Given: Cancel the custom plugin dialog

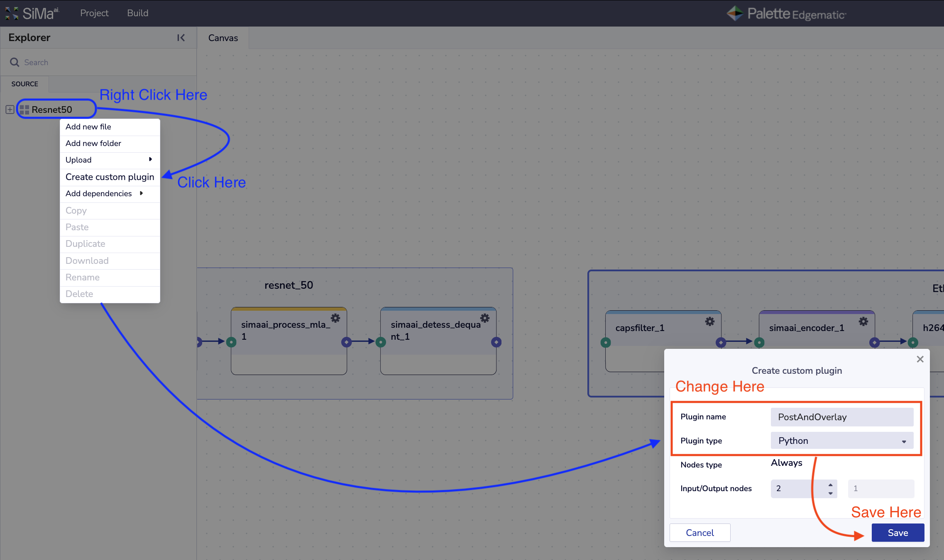Looking at the screenshot, I should tap(699, 533).
